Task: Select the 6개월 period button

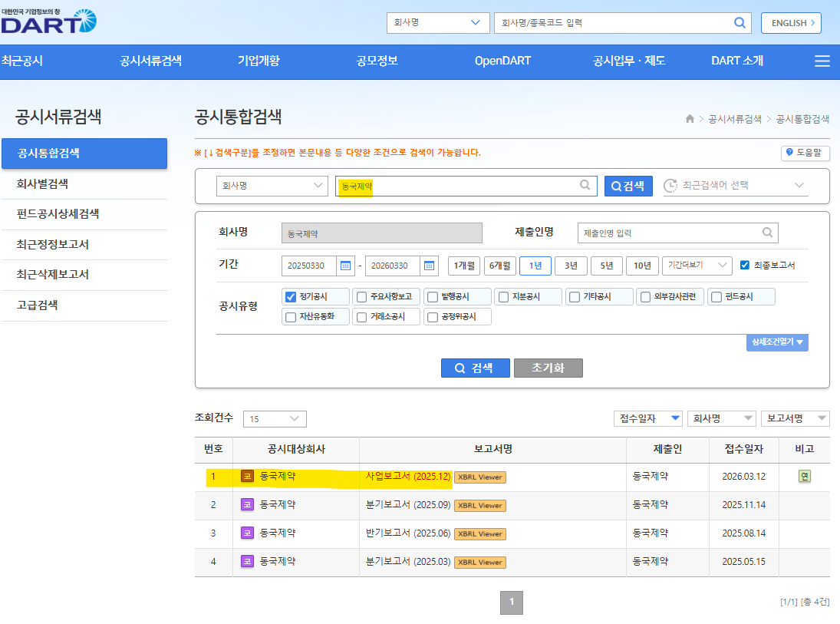Action: [x=500, y=266]
